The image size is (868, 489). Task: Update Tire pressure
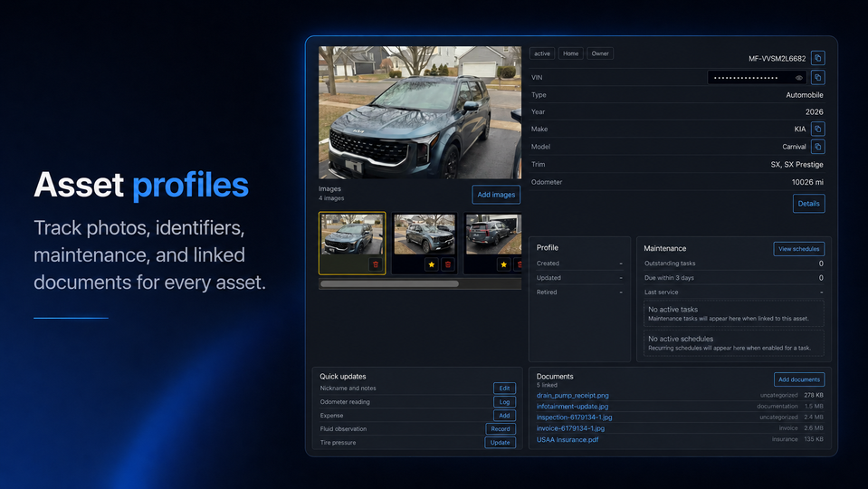(500, 443)
